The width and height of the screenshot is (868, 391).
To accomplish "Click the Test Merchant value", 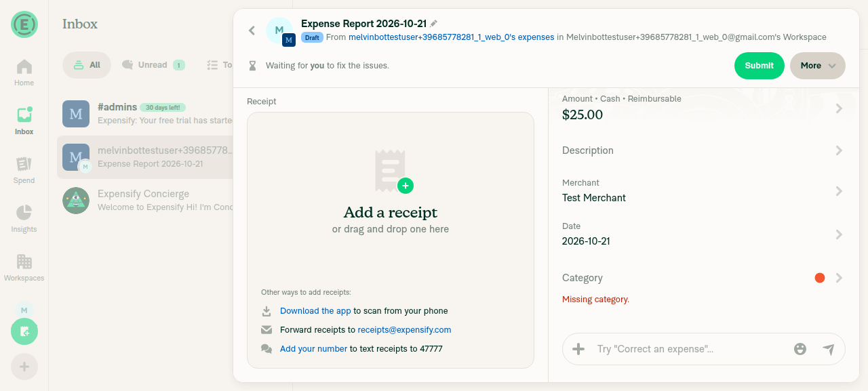I will click(x=594, y=198).
